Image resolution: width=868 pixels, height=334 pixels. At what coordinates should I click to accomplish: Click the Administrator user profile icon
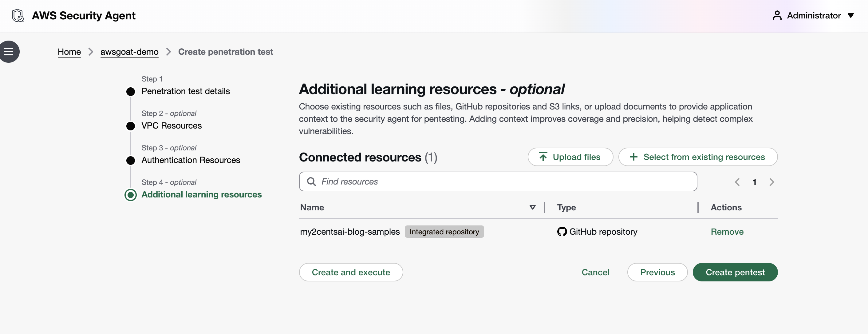(x=777, y=15)
